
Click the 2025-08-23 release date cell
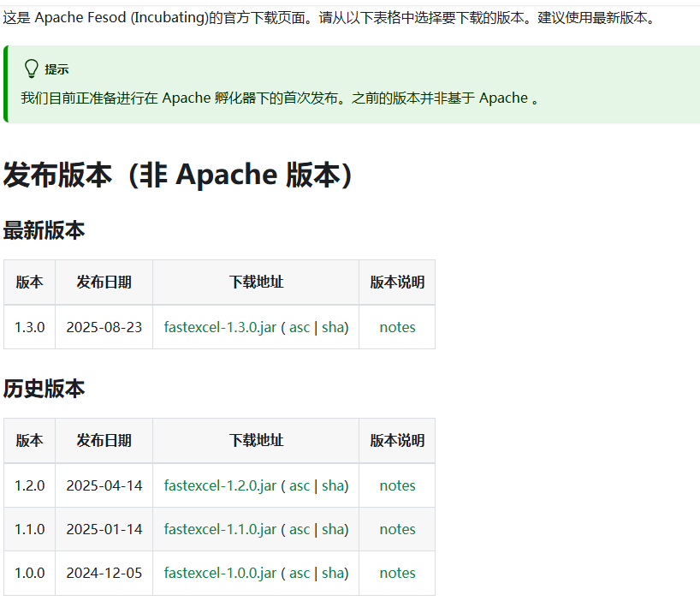pos(104,327)
